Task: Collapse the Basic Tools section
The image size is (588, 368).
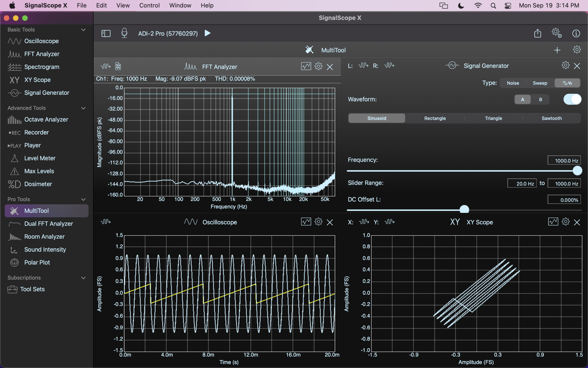Action: [83, 29]
